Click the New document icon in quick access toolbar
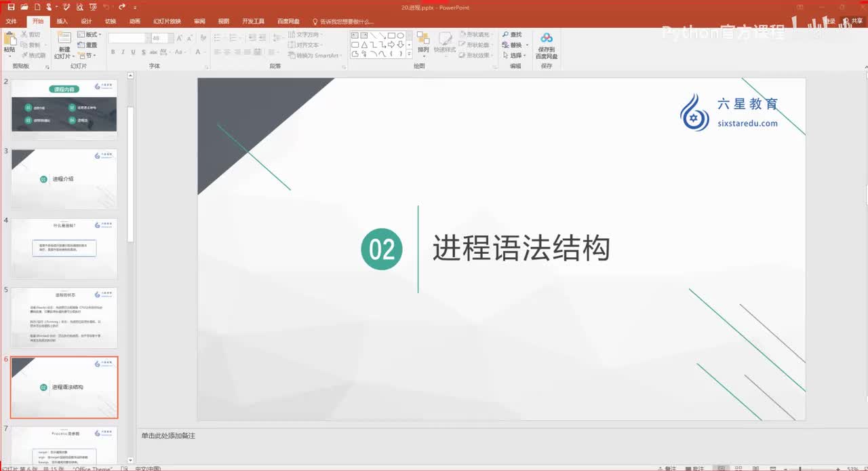This screenshot has width=868, height=471. (x=38, y=7)
